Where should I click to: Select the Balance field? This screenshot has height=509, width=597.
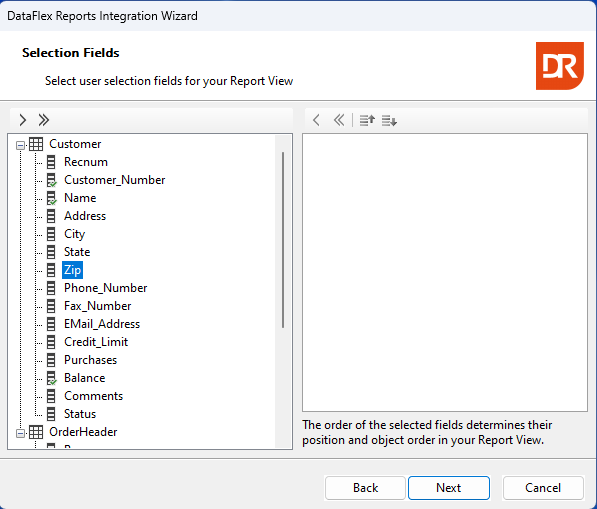pos(85,378)
